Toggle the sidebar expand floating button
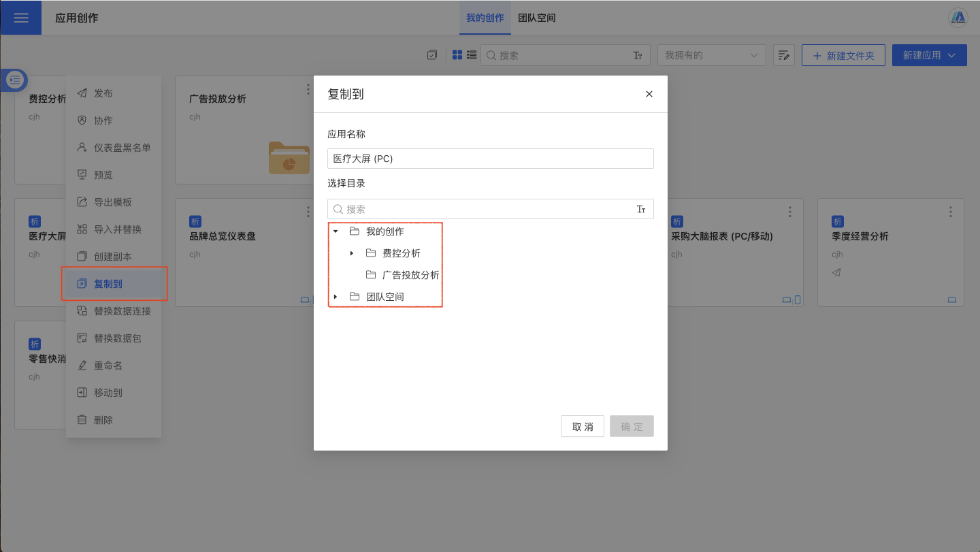 pos(15,80)
